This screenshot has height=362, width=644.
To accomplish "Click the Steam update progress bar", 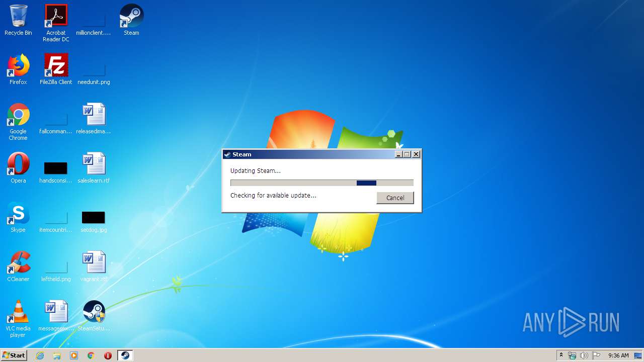I will pos(322,183).
